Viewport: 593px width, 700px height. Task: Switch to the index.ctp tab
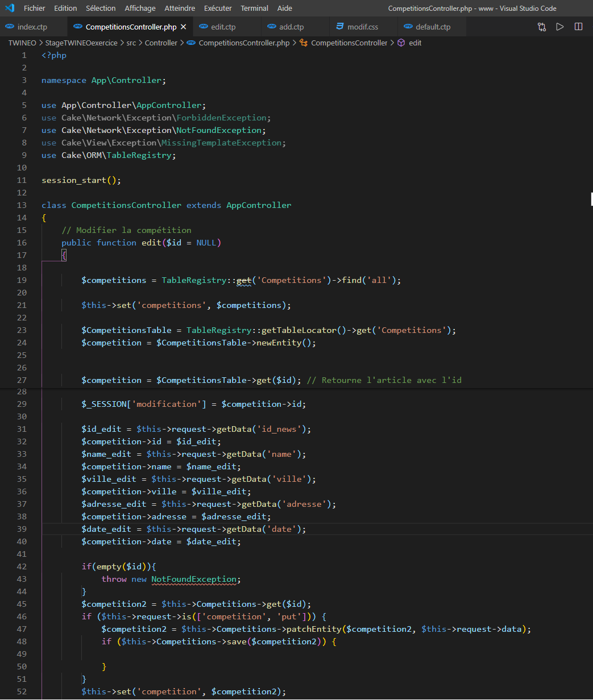33,27
